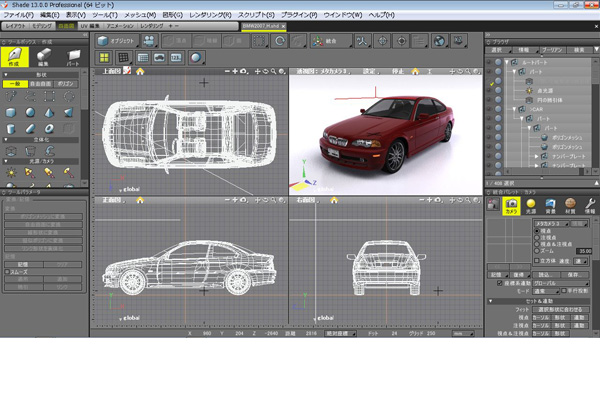Collapse the >CAR tree node
Screen dimensions: 600x400
point(514,109)
